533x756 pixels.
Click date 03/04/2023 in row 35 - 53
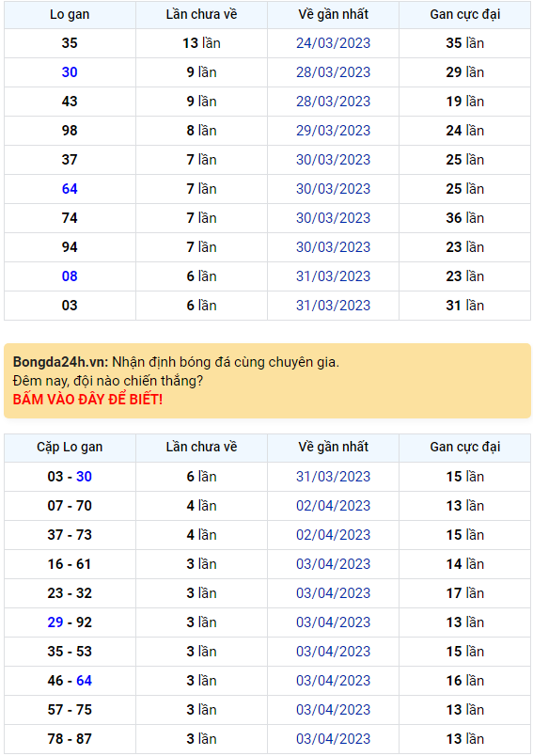(x=333, y=652)
